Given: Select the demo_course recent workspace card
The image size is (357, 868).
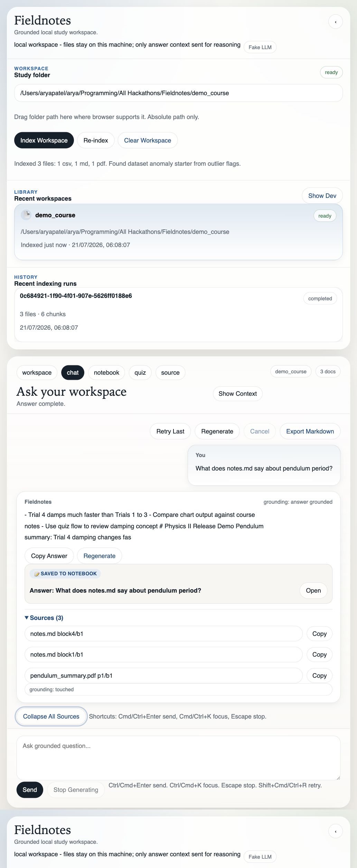Looking at the screenshot, I should (x=178, y=232).
